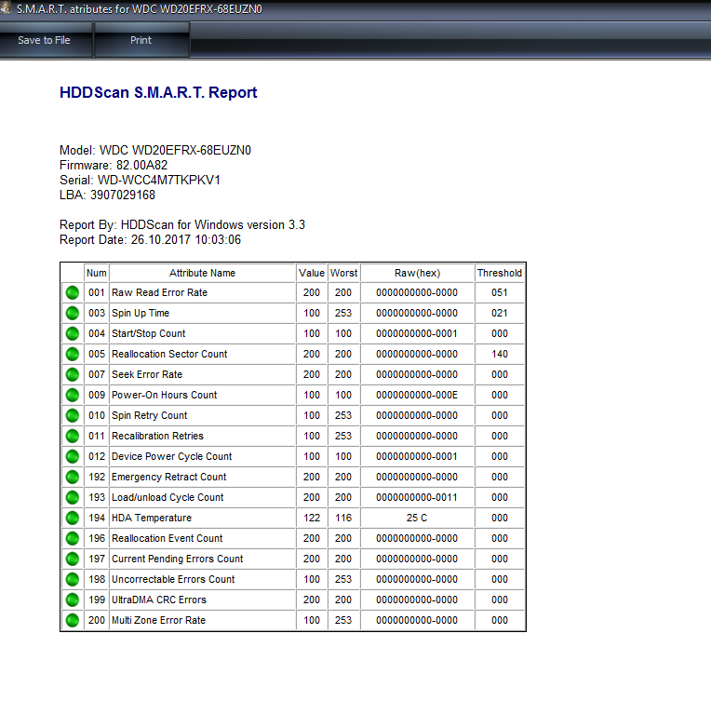
Task: Click the Multi Zone Error Rate attribute name
Action: coord(159,620)
